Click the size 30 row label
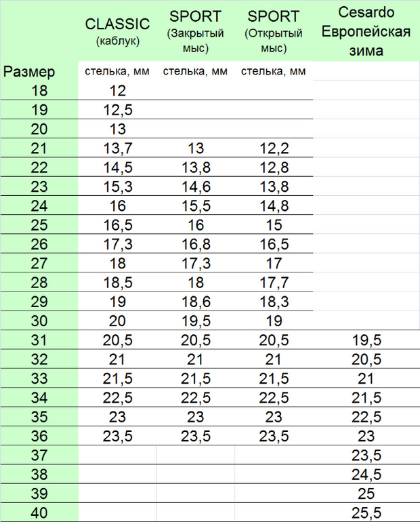420x522 pixels. (39, 320)
